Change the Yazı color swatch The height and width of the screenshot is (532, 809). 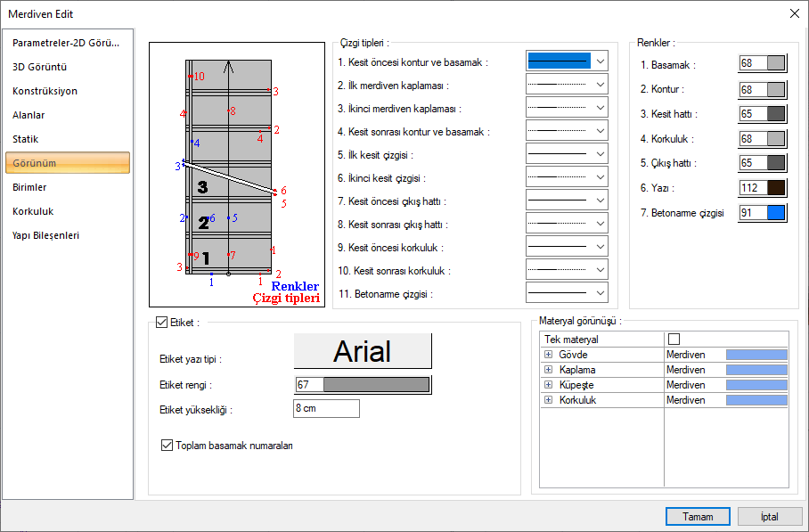(x=775, y=188)
